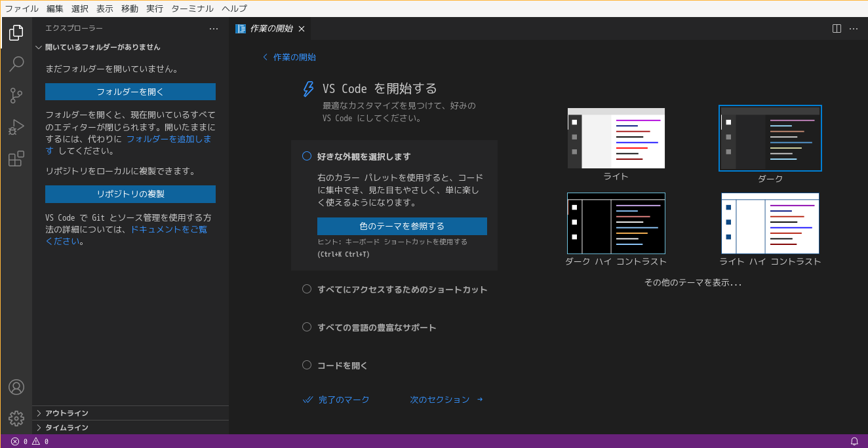Click the 色のテーマを参照する button
The width and height of the screenshot is (868, 448).
tap(402, 226)
